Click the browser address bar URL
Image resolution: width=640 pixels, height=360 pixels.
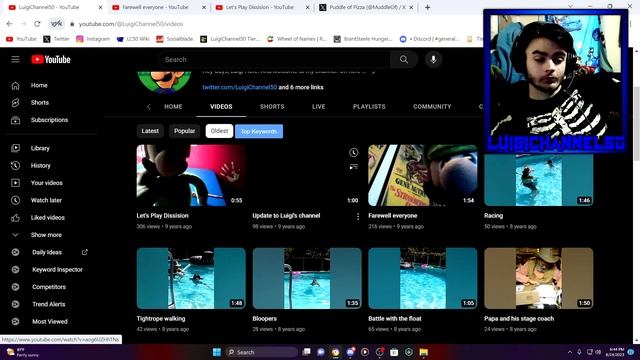(x=131, y=24)
